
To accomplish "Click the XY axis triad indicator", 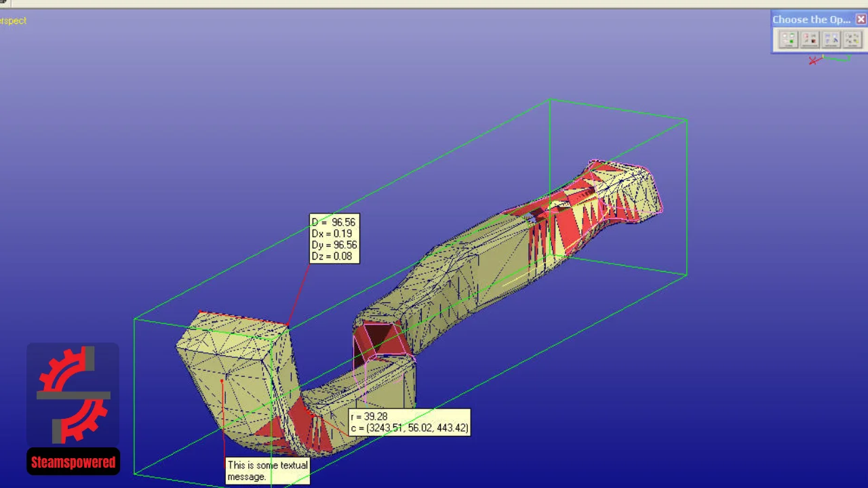I will coord(830,60).
